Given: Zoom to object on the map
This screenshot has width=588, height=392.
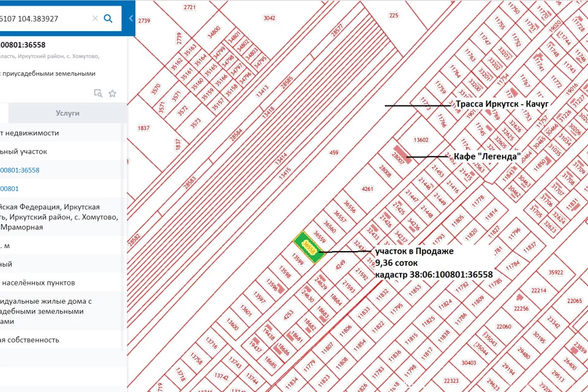Looking at the screenshot, I should (98, 93).
